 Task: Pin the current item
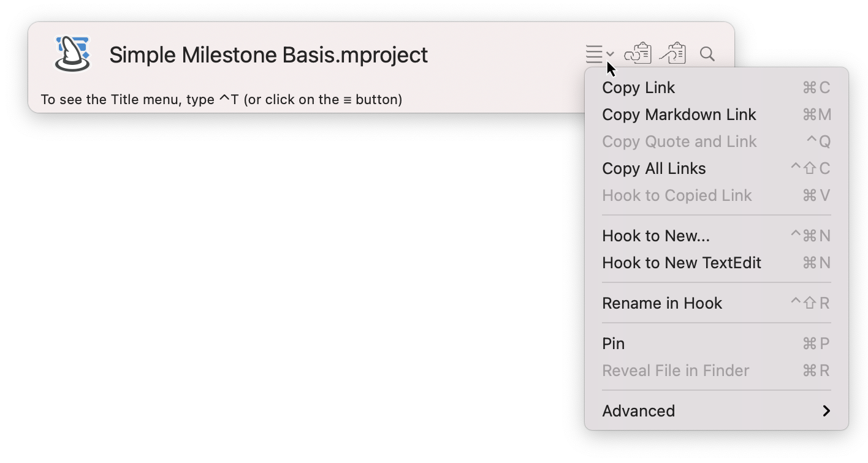pos(613,343)
